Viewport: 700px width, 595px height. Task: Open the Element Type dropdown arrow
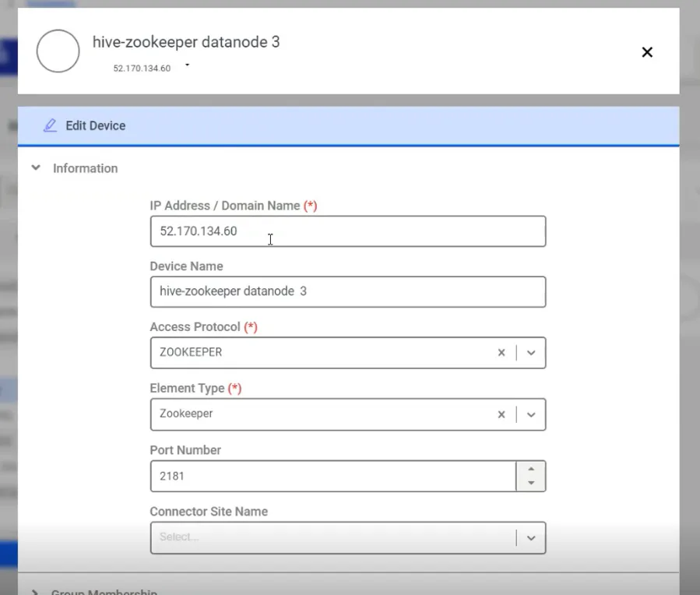point(531,414)
